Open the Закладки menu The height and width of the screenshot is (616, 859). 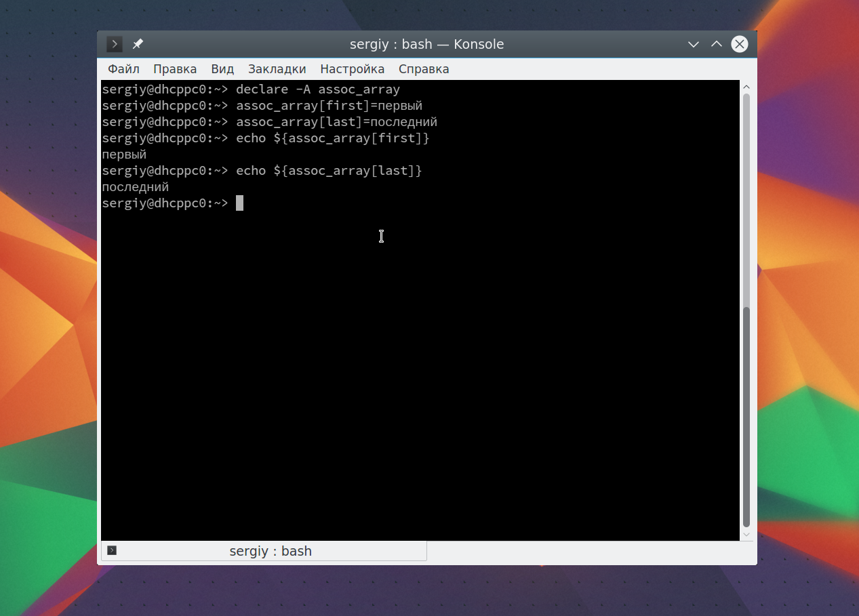coord(277,69)
